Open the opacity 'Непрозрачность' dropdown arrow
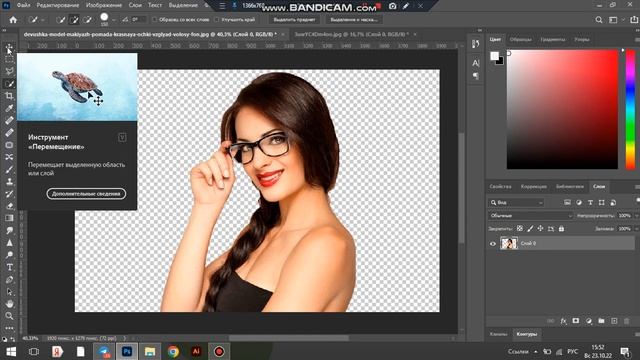Image resolution: width=640 pixels, height=360 pixels. click(636, 216)
